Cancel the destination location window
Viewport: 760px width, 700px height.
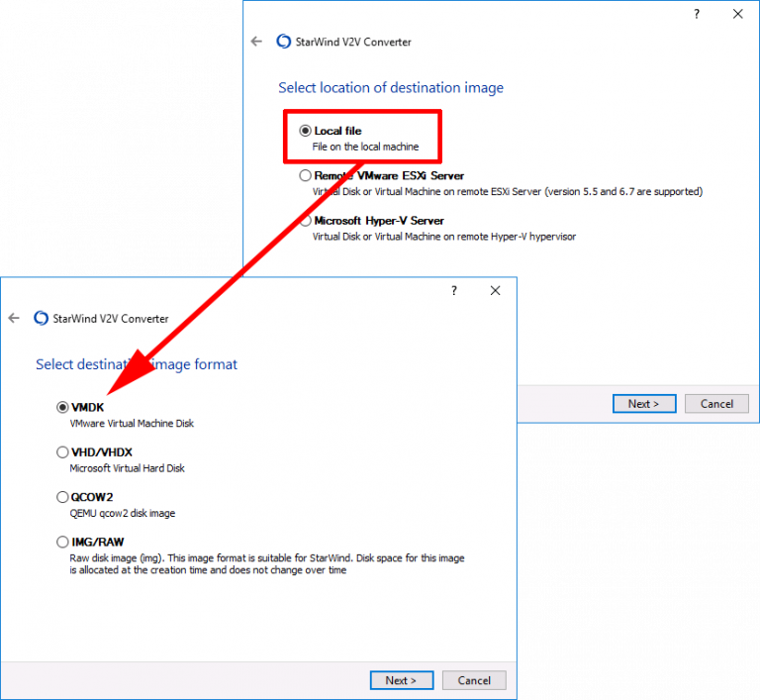point(716,404)
